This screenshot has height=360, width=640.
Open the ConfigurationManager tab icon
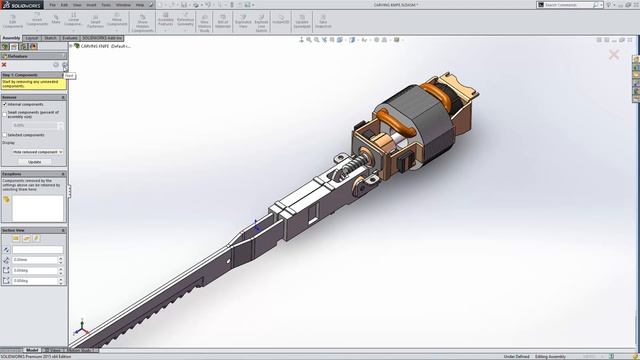[24, 47]
